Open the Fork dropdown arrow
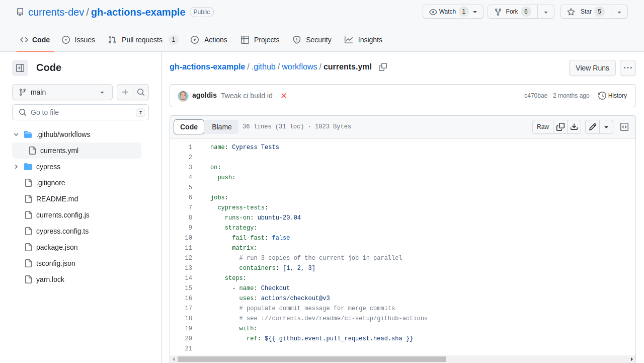 coord(546,12)
